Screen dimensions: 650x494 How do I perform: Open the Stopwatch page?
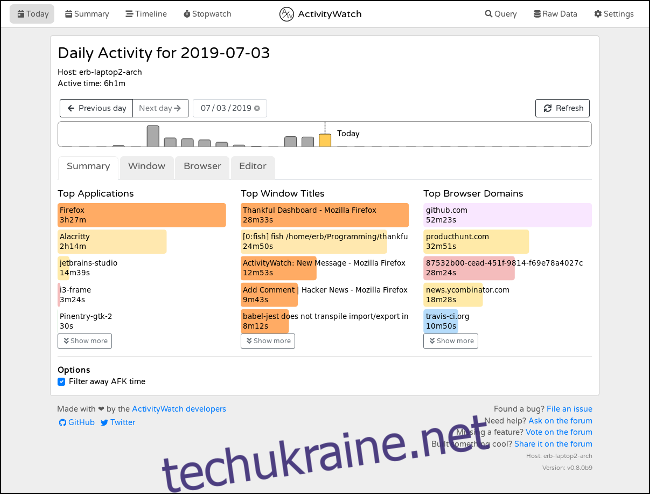[207, 14]
